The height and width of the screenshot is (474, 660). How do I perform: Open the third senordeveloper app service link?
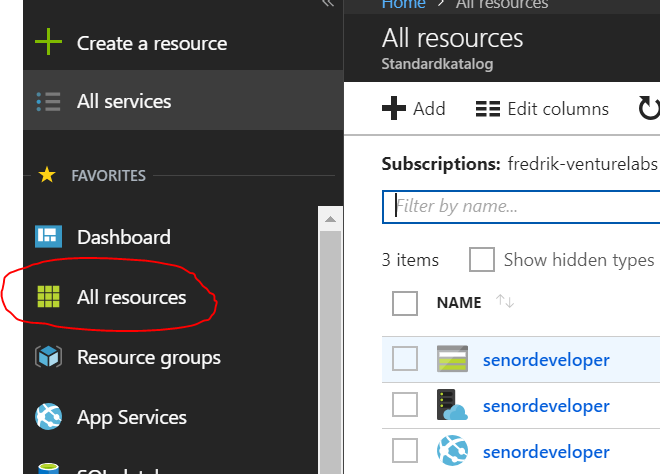(x=546, y=452)
